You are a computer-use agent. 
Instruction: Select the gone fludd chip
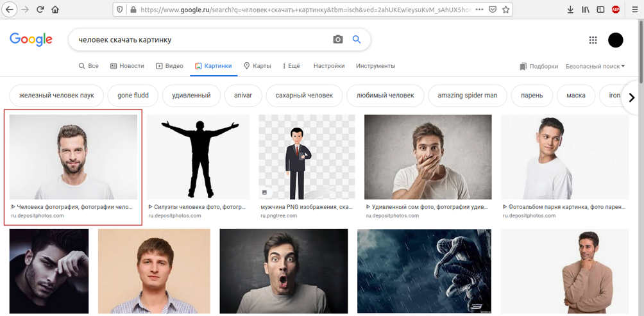133,96
